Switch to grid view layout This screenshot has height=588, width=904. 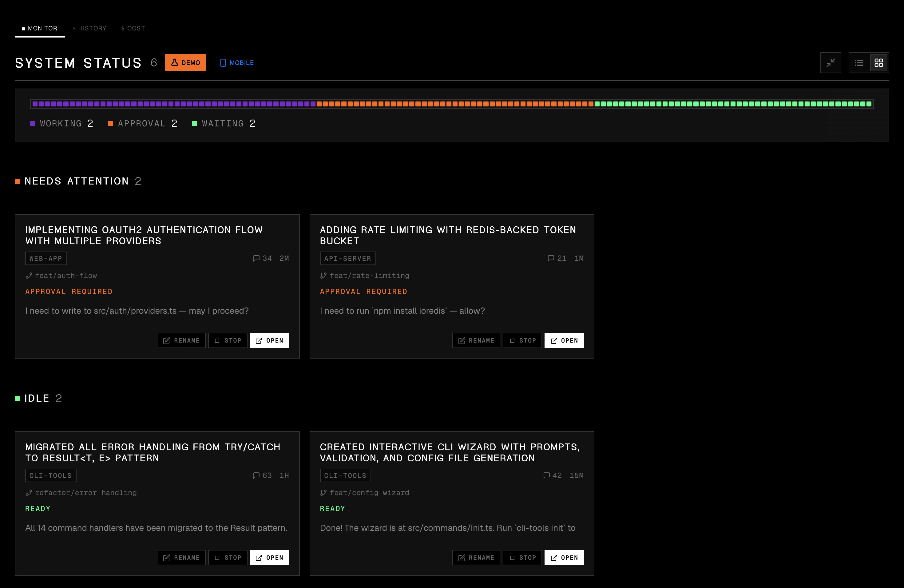coord(878,63)
